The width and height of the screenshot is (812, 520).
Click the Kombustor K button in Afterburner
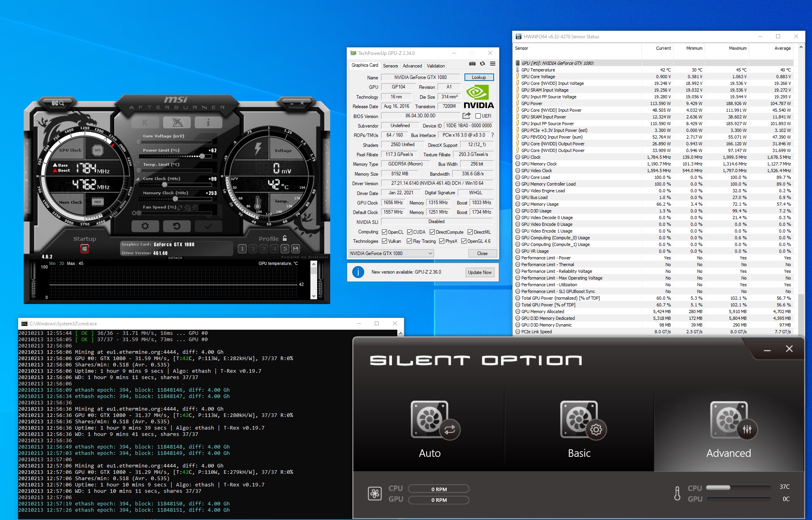click(145, 123)
